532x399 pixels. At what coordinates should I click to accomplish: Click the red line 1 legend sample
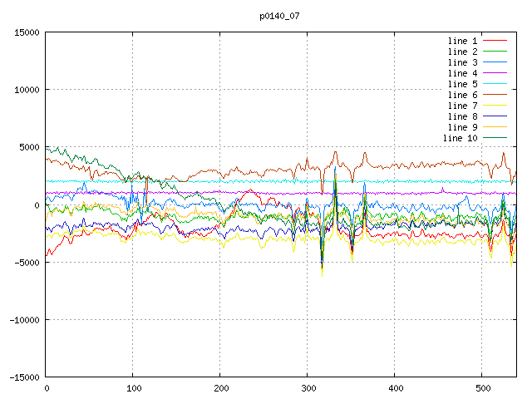click(x=495, y=41)
